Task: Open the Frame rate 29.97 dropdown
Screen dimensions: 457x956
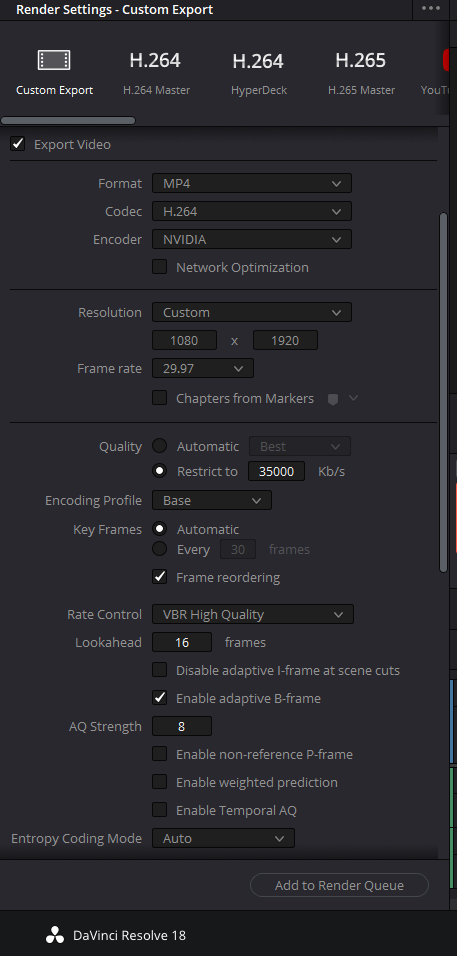Action: 203,368
